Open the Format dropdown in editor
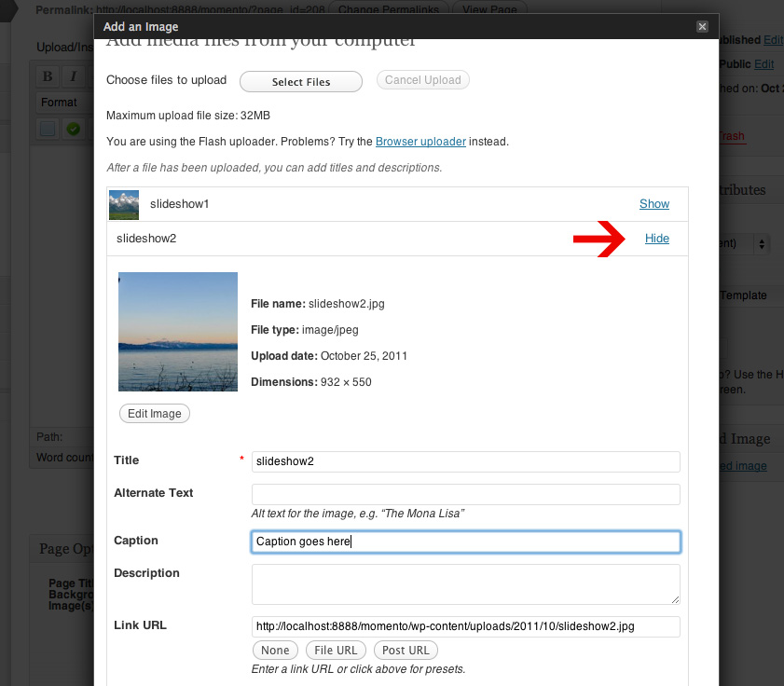This screenshot has width=784, height=686. (65, 103)
